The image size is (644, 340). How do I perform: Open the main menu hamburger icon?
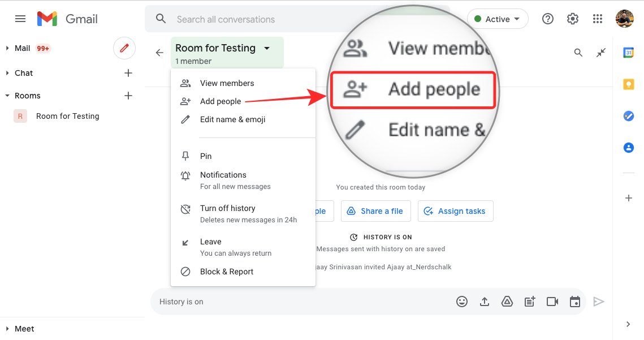click(20, 19)
